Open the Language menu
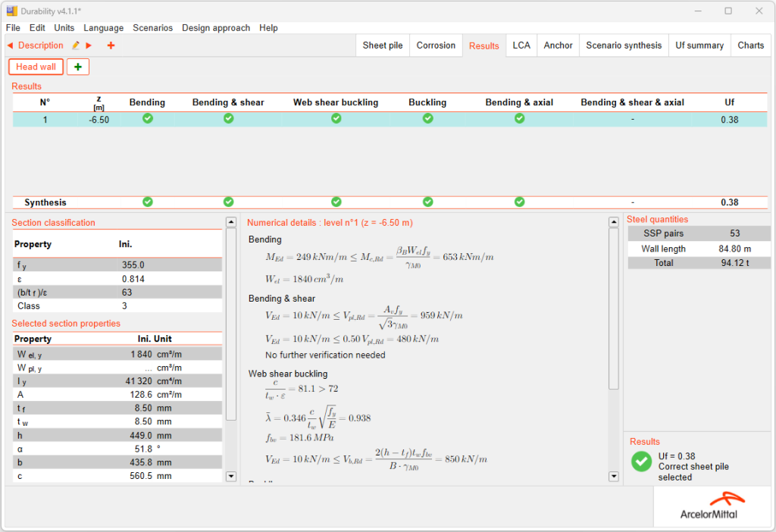 point(103,28)
